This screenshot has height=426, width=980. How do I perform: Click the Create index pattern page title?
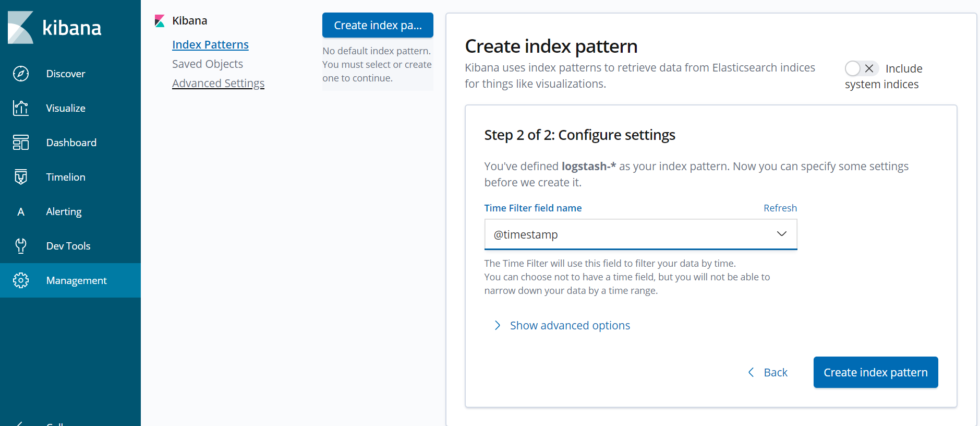coord(551,46)
